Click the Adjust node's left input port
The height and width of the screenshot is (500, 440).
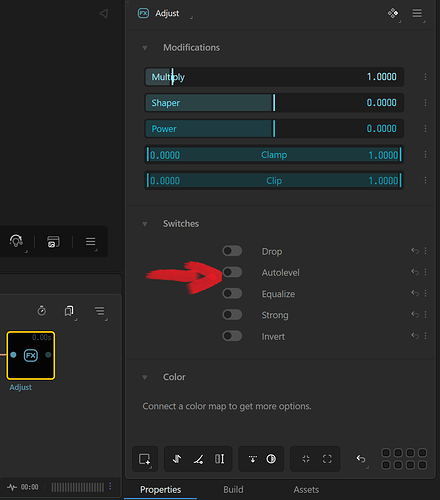(x=13, y=355)
